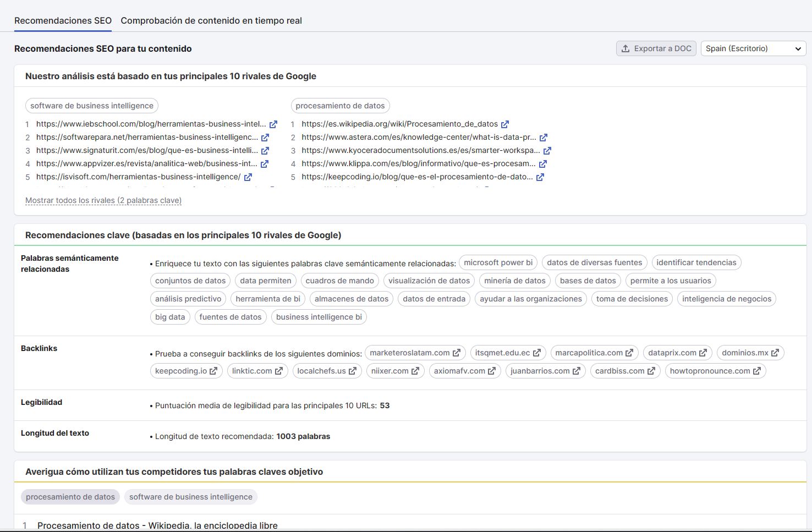Open external icon for howtopronounce.com backlink
The image size is (812, 532).
tap(757, 371)
